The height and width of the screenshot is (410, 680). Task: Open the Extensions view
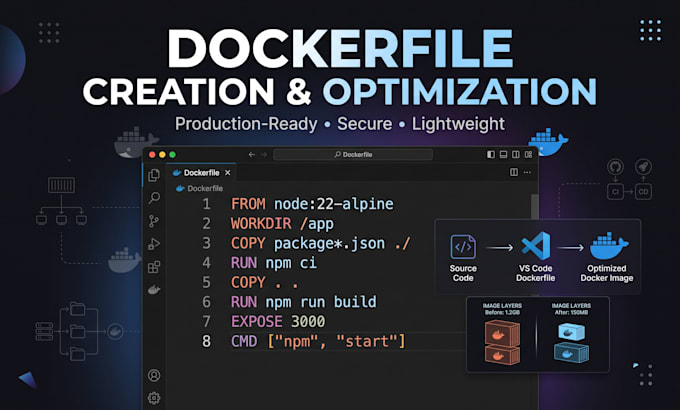pyautogui.click(x=154, y=267)
